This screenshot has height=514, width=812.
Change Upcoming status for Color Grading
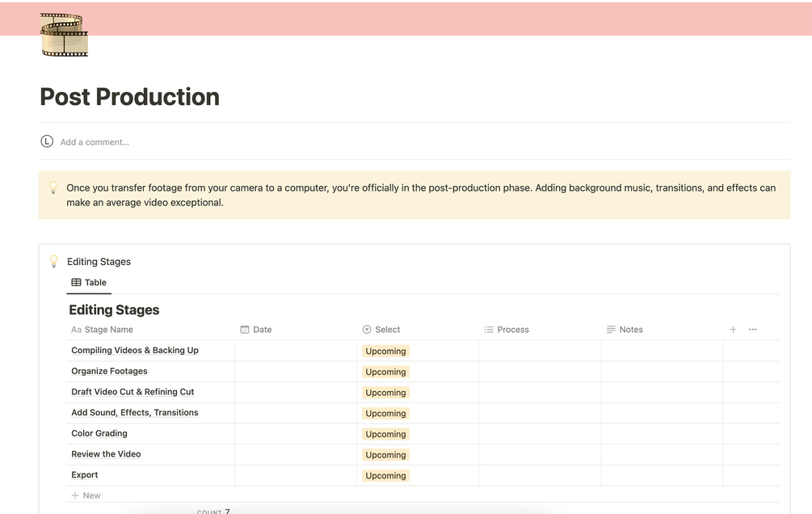coord(385,434)
